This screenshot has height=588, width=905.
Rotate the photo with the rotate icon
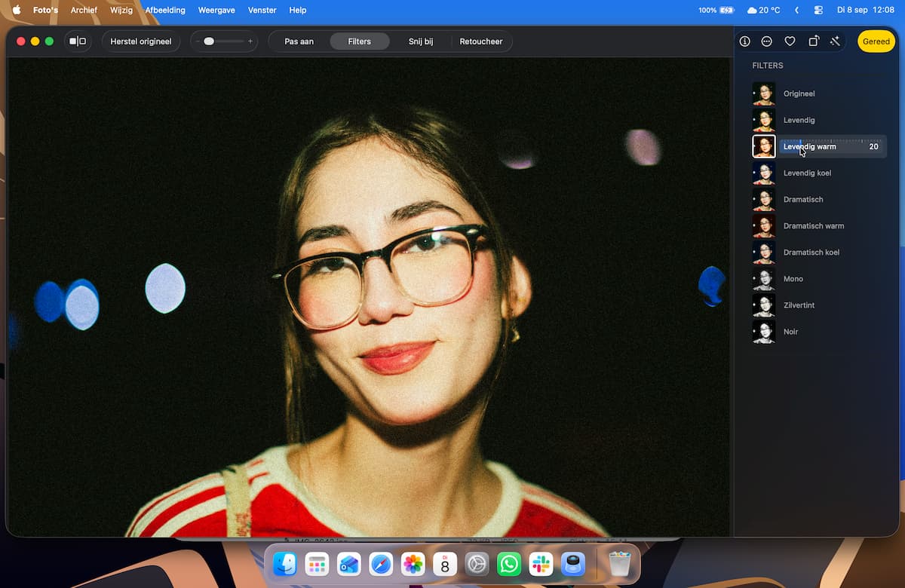tap(813, 41)
